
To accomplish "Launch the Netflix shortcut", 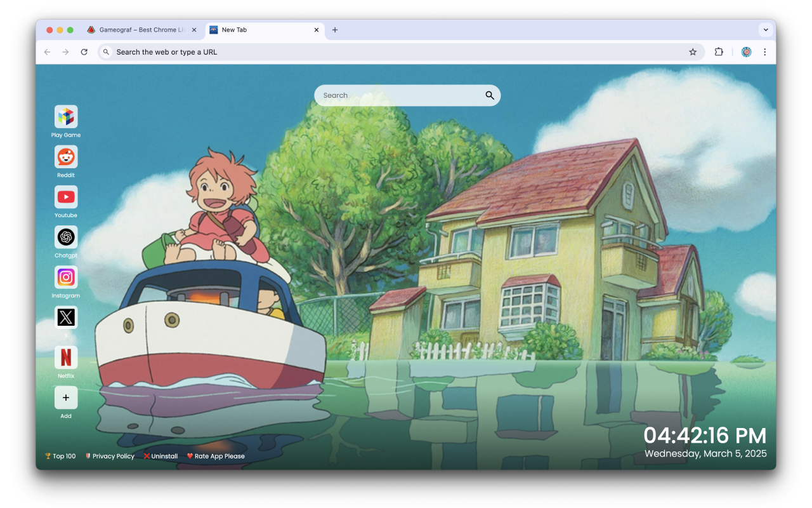I will [65, 358].
